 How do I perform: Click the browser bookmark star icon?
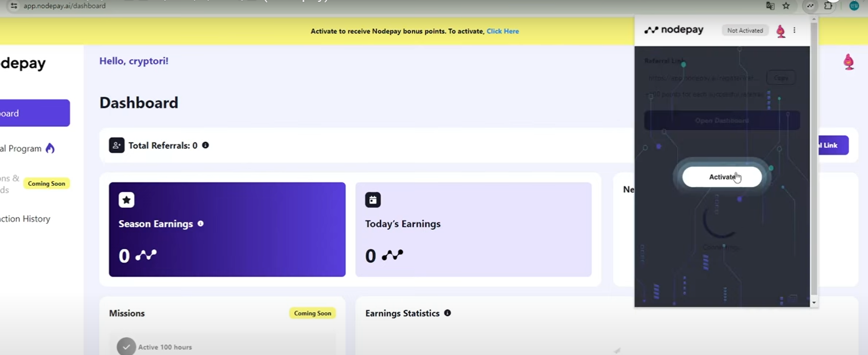click(x=786, y=6)
